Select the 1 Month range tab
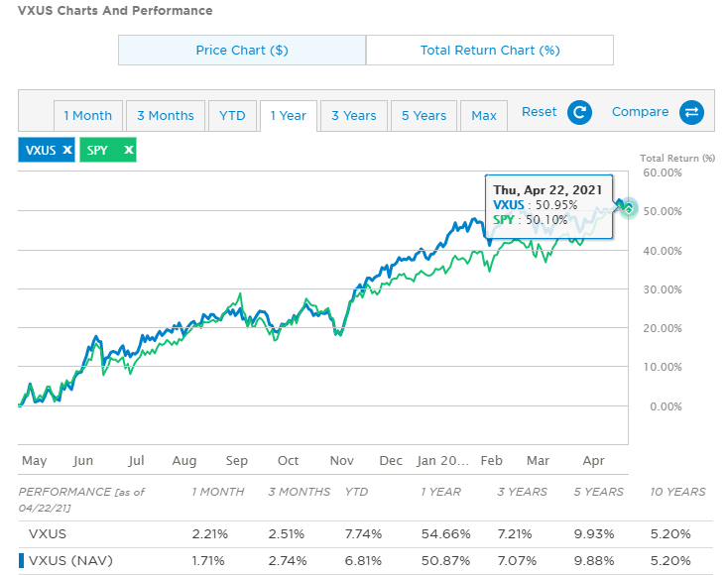The image size is (728, 575). pyautogui.click(x=88, y=116)
